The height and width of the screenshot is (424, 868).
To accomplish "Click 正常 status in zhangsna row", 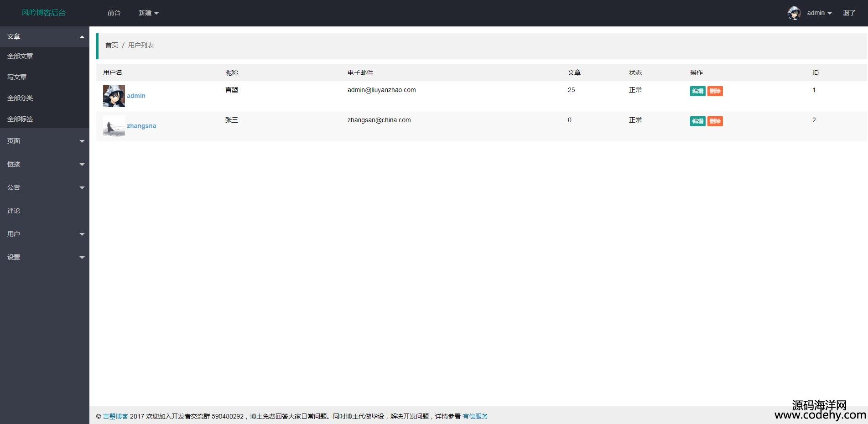I will [x=635, y=120].
